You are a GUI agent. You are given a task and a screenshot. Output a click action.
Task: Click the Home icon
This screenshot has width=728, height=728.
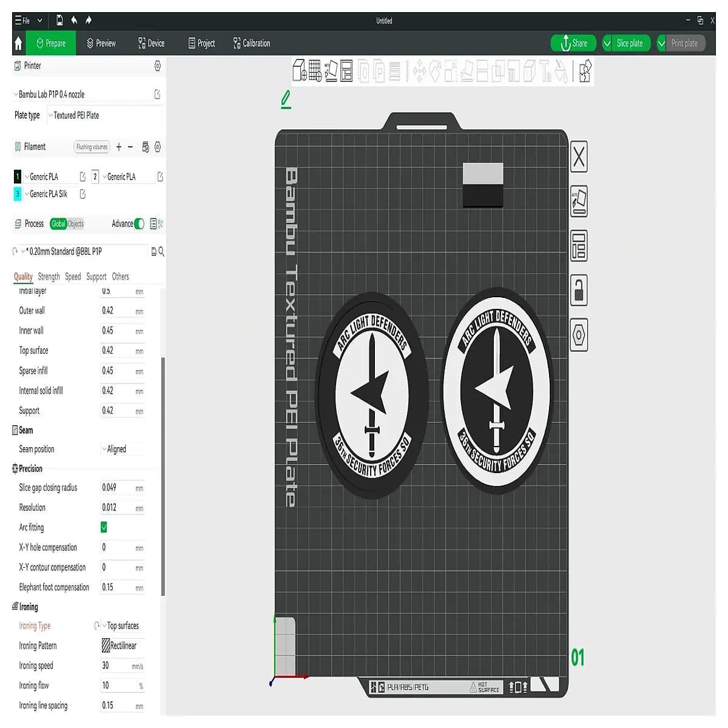18,43
